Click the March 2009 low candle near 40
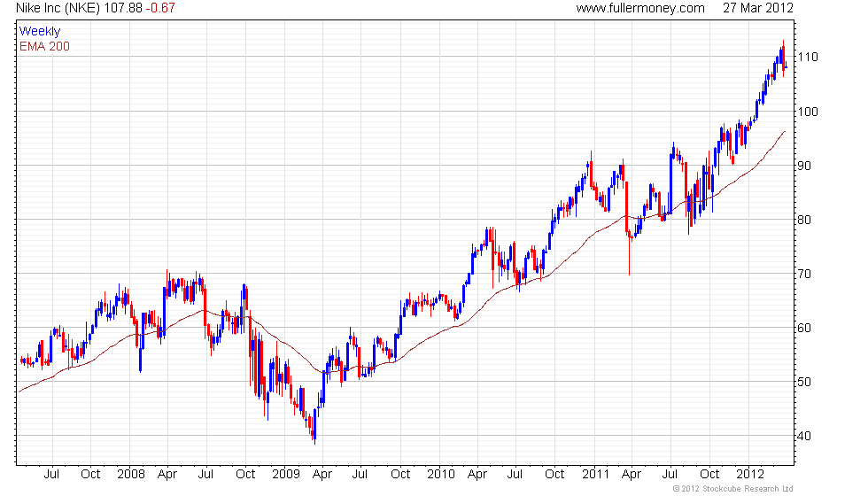 pyautogui.click(x=315, y=426)
